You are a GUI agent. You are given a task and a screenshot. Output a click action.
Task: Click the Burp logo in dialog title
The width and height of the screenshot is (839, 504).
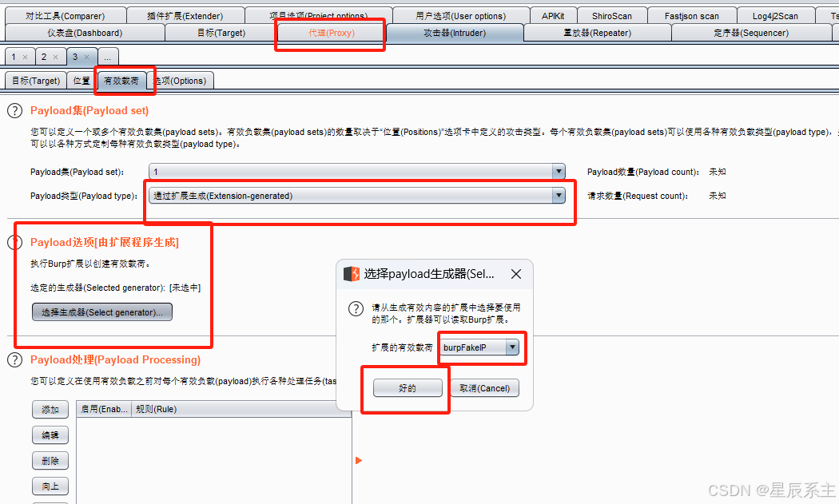352,274
